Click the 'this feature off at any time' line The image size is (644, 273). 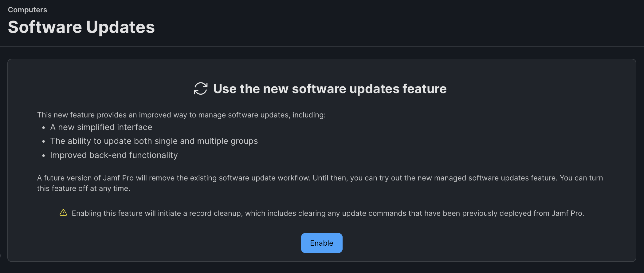point(84,188)
